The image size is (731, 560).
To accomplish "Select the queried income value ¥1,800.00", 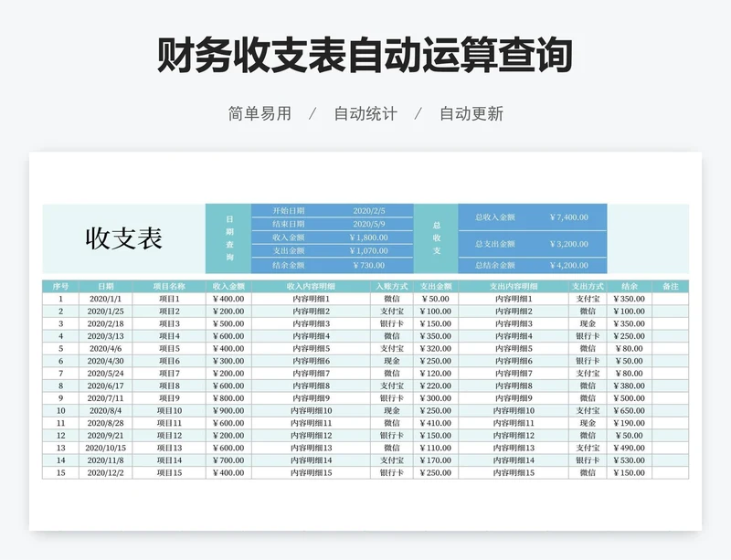I will [369, 238].
